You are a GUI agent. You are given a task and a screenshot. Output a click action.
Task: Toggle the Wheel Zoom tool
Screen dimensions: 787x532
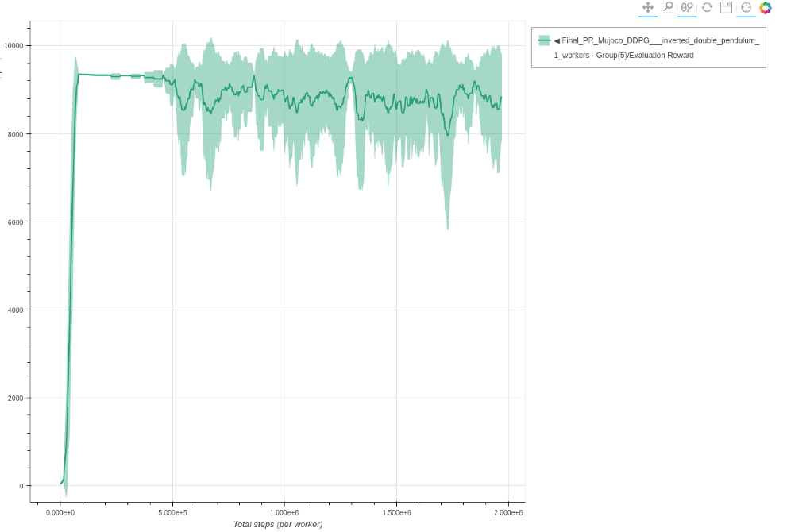tap(687, 7)
